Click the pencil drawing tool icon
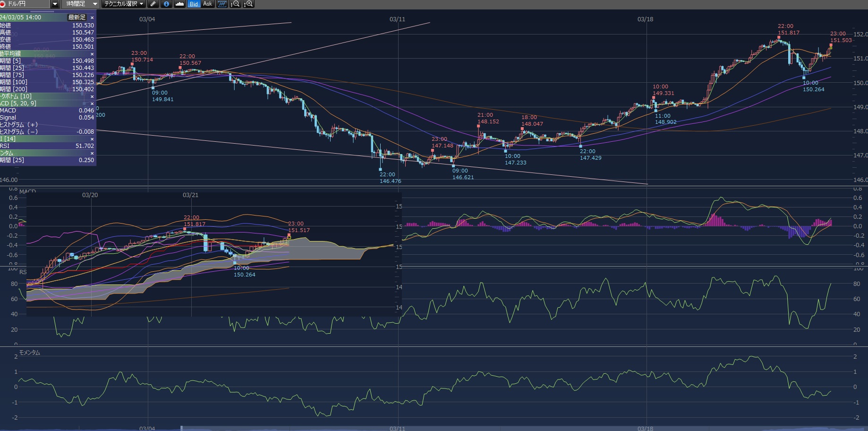This screenshot has width=868, height=431. pos(153,4)
